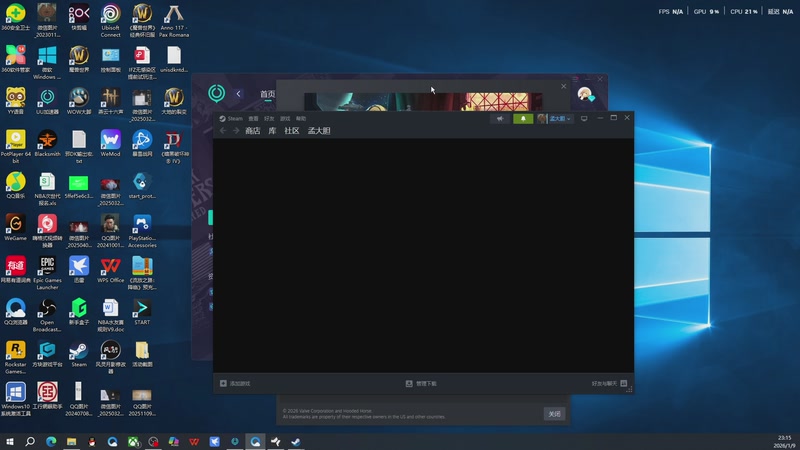
Task: Select the WPS Office desktop icon
Action: (110, 269)
